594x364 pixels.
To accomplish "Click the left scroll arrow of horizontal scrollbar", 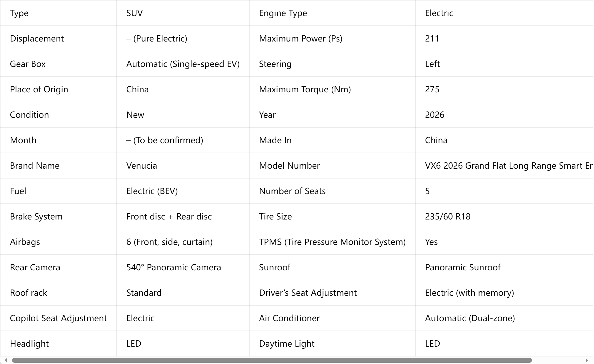I will click(6, 360).
